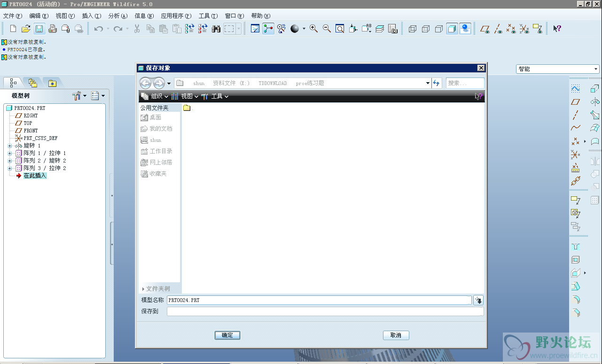
Task: Select the Sketch tool in right toolbar
Action: pyautogui.click(x=575, y=88)
